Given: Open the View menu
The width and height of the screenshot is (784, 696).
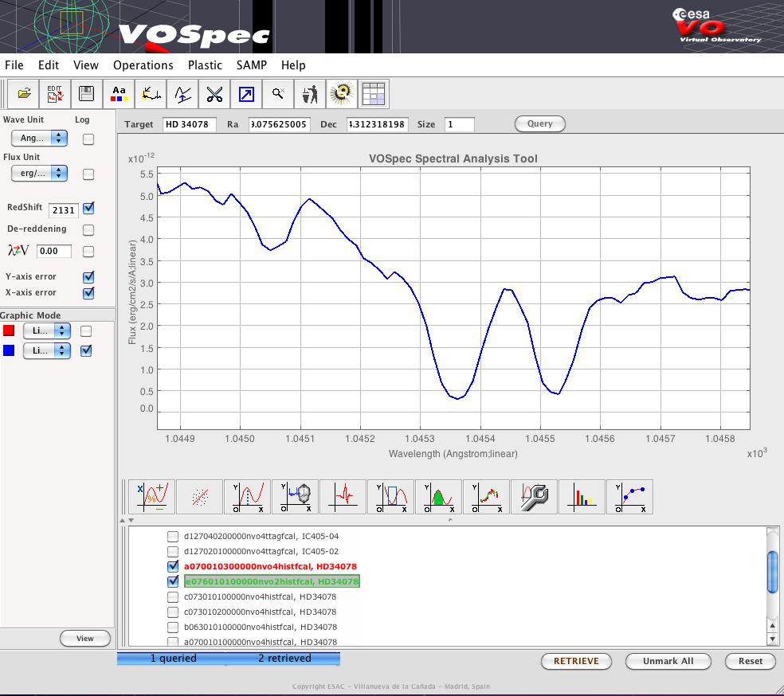Looking at the screenshot, I should click(x=86, y=65).
